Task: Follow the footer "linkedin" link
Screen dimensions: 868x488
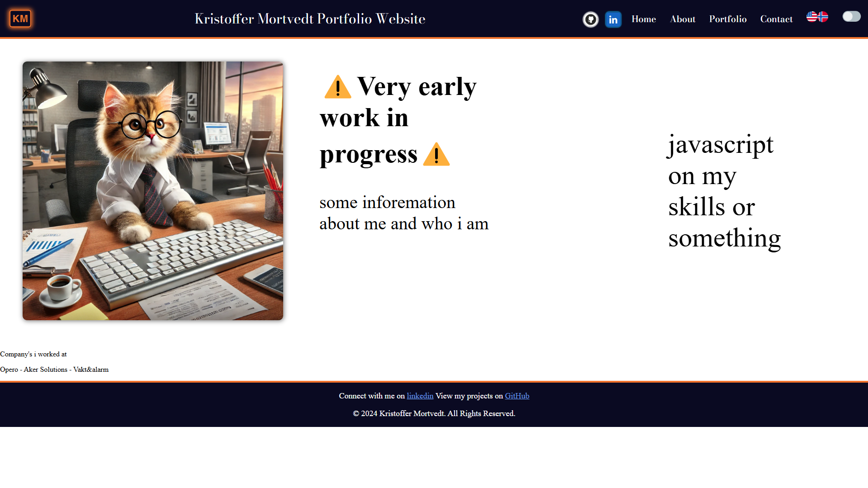Action: tap(420, 396)
